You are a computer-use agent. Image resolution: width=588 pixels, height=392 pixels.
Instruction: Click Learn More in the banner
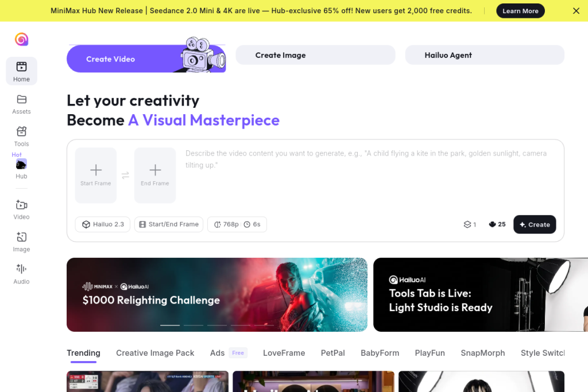[520, 11]
